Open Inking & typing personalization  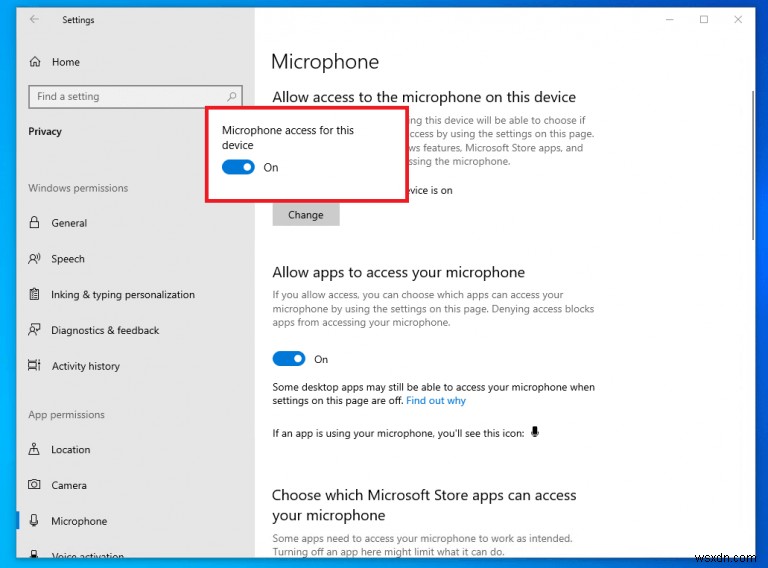click(123, 294)
